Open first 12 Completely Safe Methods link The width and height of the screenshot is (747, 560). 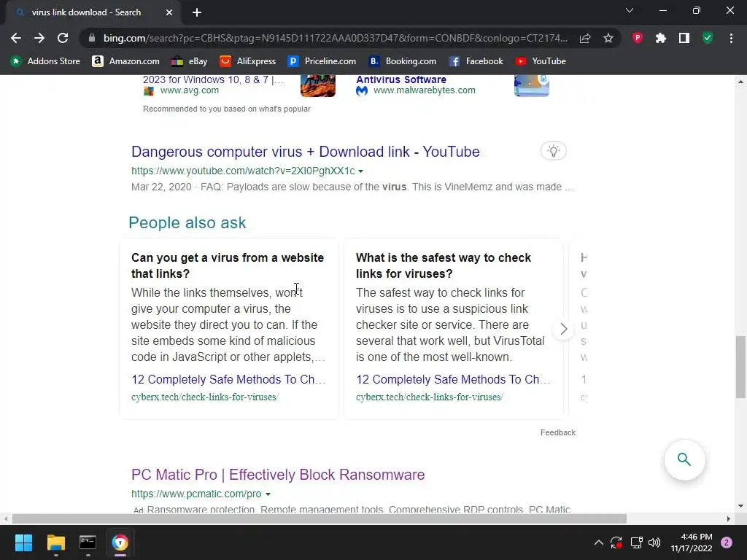point(228,379)
